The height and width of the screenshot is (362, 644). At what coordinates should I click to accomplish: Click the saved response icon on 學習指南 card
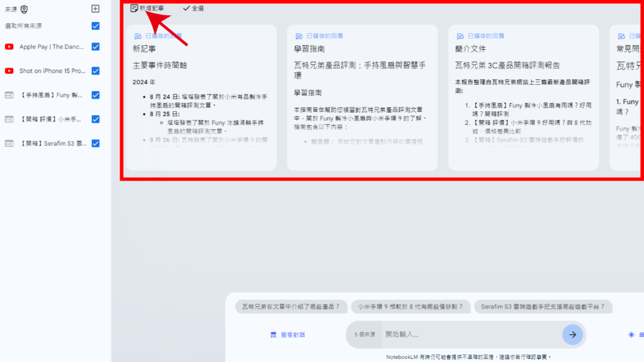(299, 36)
